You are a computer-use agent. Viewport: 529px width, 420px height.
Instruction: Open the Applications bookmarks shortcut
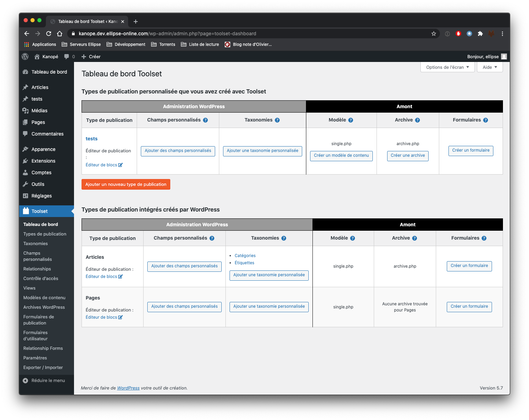(40, 44)
